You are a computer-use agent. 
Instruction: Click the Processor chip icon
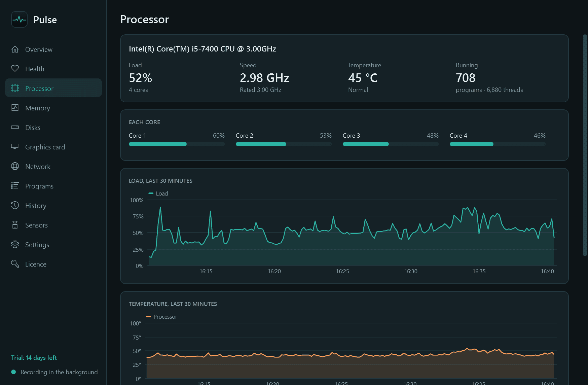pos(15,88)
